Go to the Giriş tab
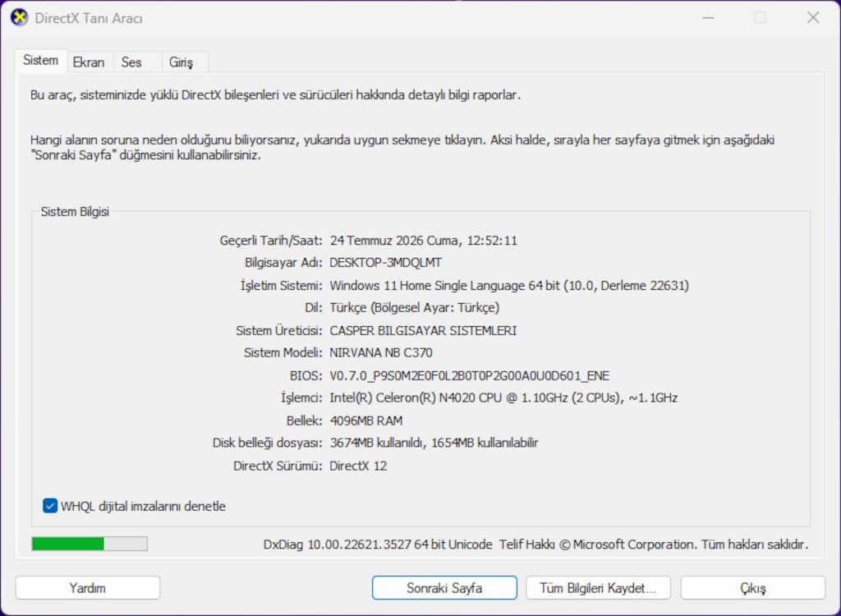This screenshot has width=841, height=616. [x=181, y=62]
